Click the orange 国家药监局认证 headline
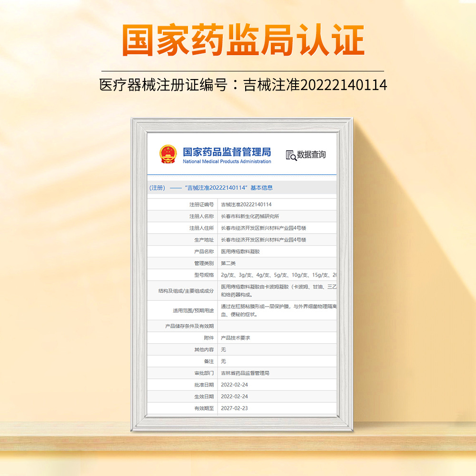The image size is (476, 476). tap(243, 40)
